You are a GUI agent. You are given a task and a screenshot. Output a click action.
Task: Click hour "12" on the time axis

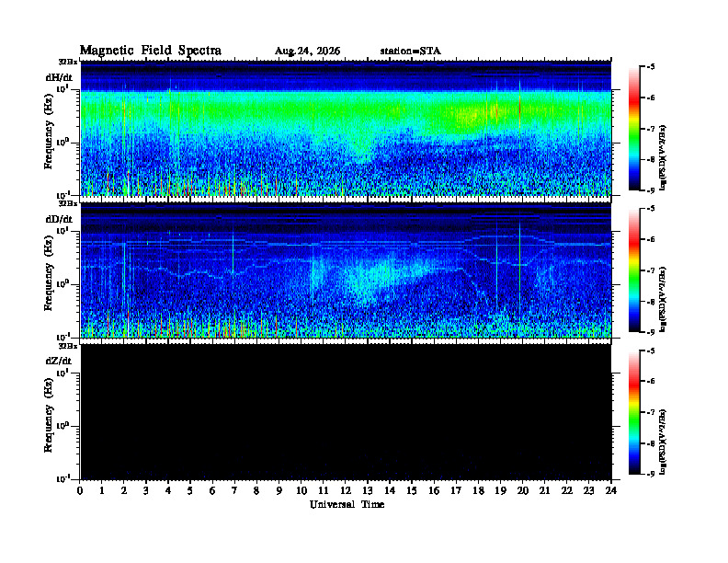[345, 490]
